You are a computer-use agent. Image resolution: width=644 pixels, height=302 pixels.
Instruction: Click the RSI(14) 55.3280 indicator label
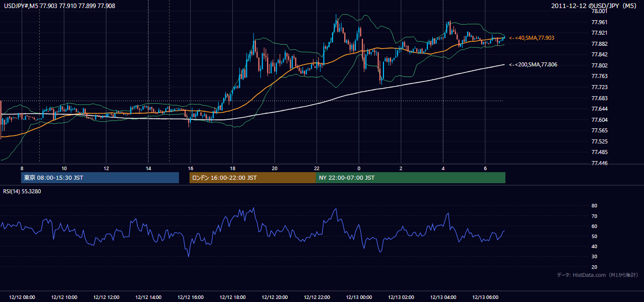click(22, 191)
